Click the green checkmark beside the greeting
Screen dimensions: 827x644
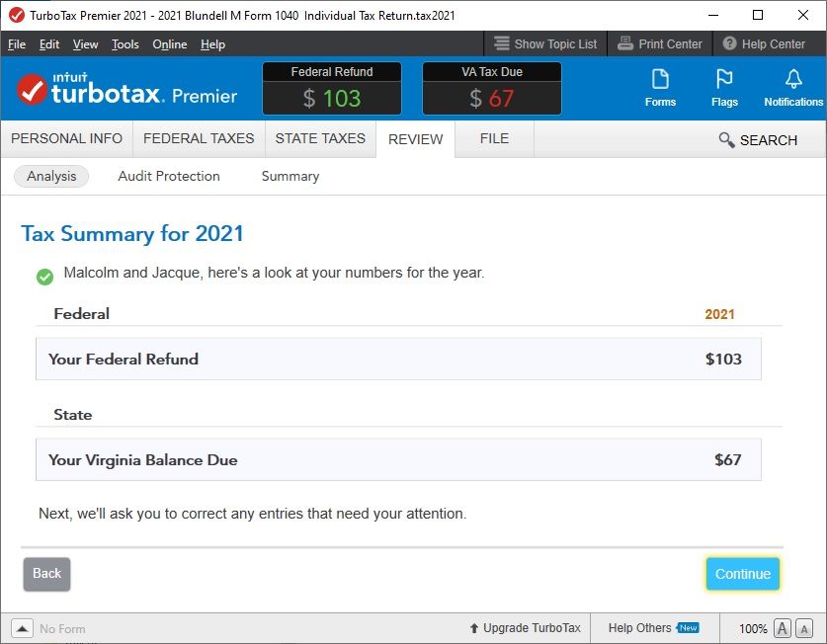point(44,277)
